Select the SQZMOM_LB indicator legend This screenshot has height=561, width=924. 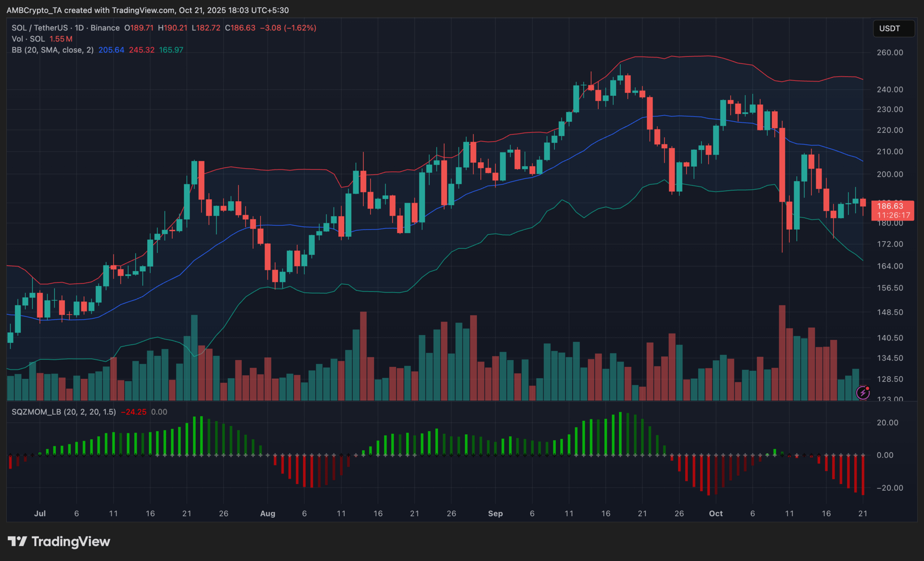[x=64, y=412]
